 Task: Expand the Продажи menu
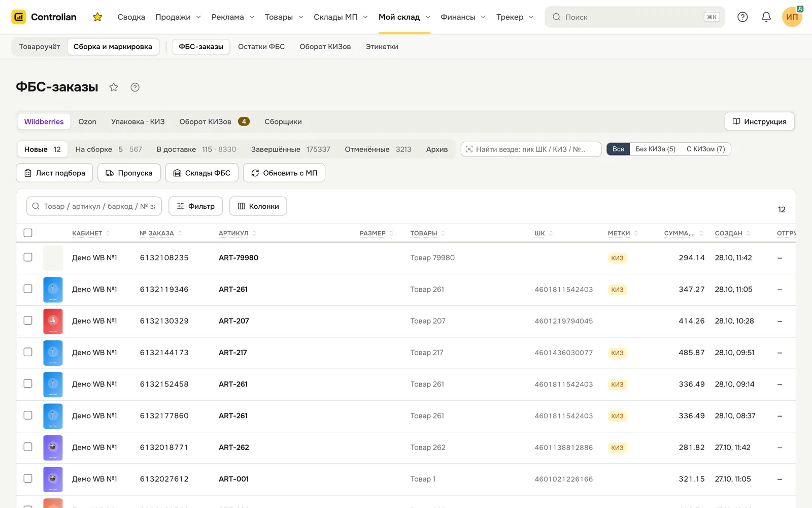[178, 17]
